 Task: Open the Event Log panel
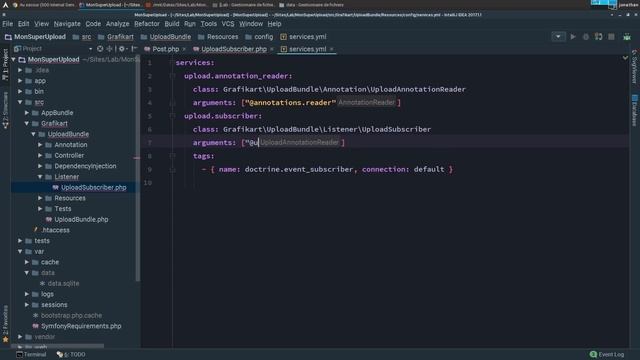607,354
